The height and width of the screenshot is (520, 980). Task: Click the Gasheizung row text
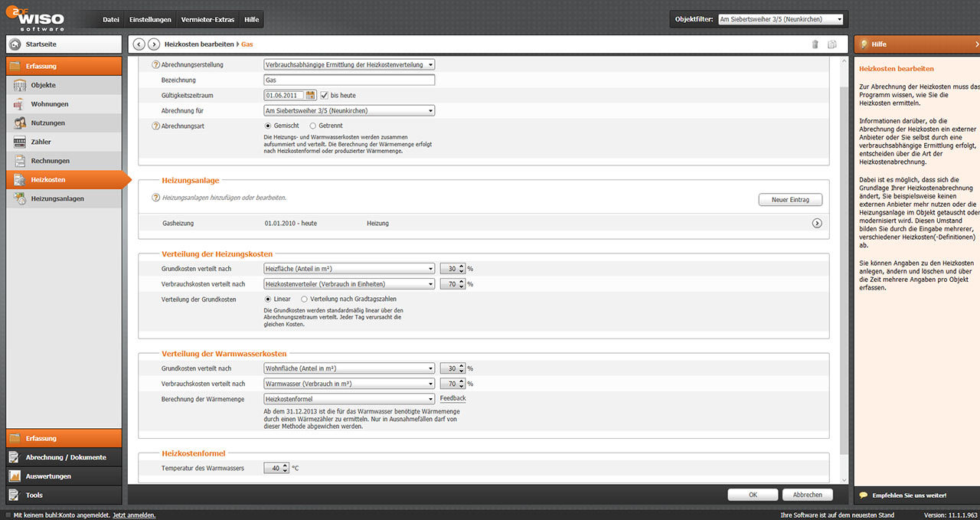click(x=178, y=223)
